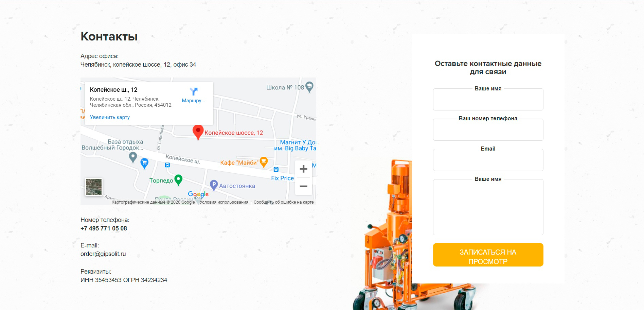Click Картографические данные © 2020 Google text
Image resolution: width=644 pixels, height=310 pixels.
coord(153,202)
